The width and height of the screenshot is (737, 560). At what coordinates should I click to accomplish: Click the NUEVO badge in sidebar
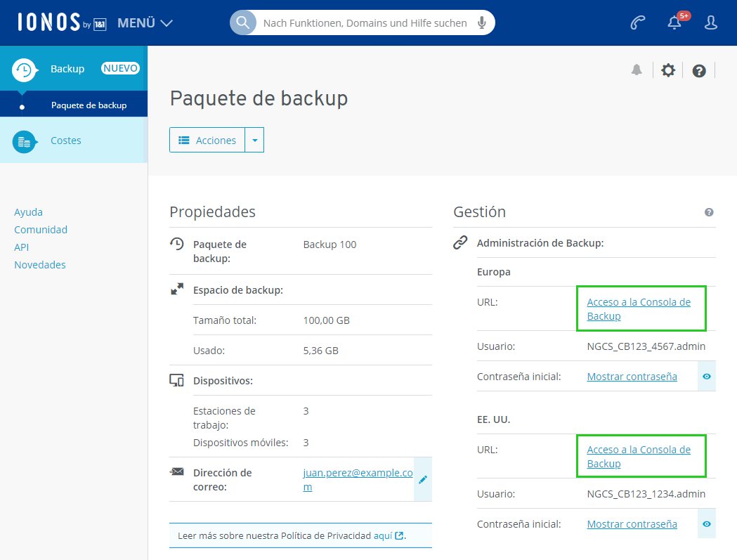(120, 68)
